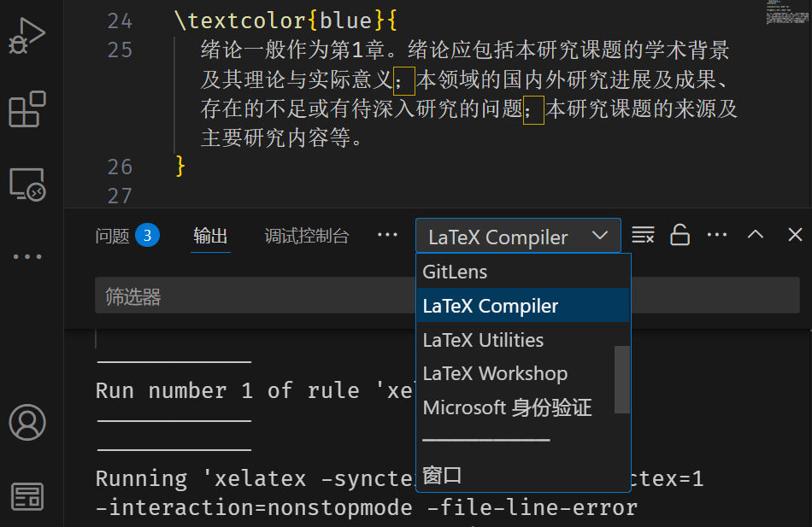This screenshot has height=527, width=812.
Task: Toggle output auto-scroll lock
Action: click(x=680, y=235)
